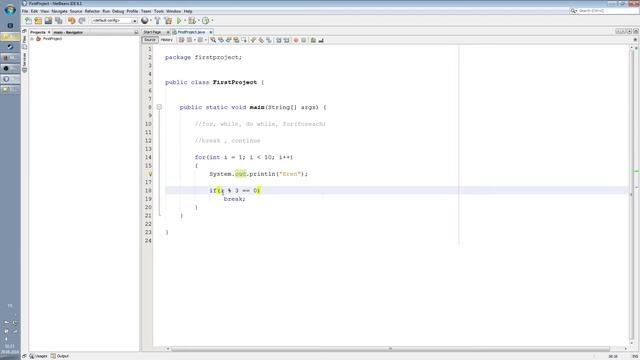Click the Shift Line Right icon

(287, 40)
